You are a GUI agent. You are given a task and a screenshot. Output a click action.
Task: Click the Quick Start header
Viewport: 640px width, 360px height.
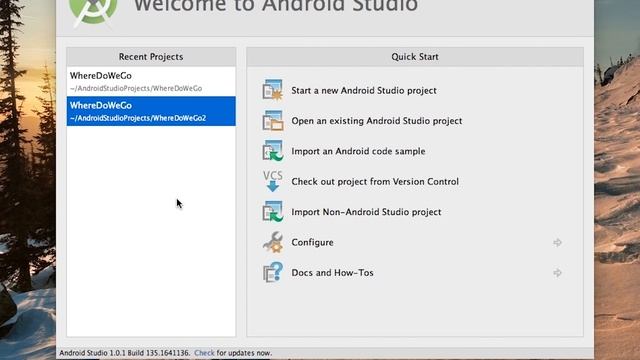(x=415, y=57)
